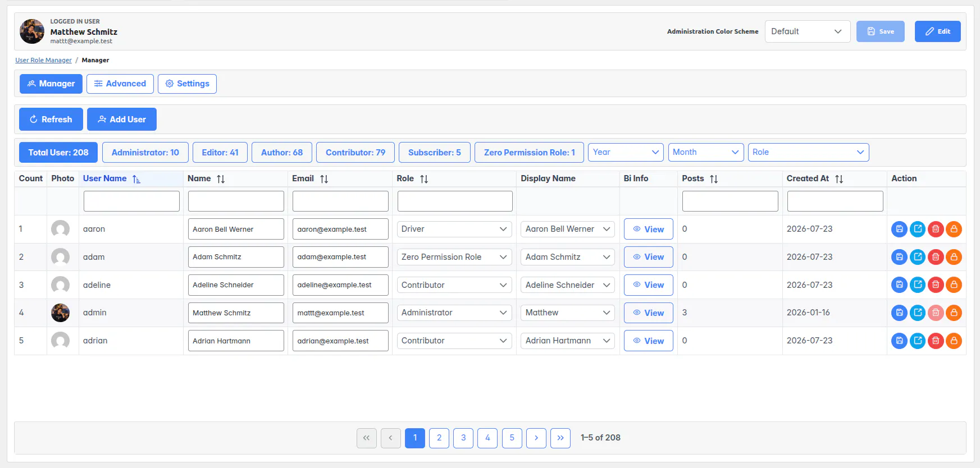Click the User Name filter input field

tap(131, 201)
